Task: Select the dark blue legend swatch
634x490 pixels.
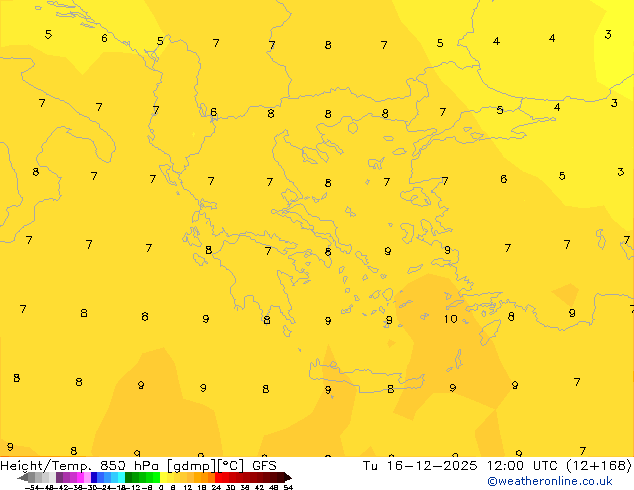Action: click(x=94, y=477)
